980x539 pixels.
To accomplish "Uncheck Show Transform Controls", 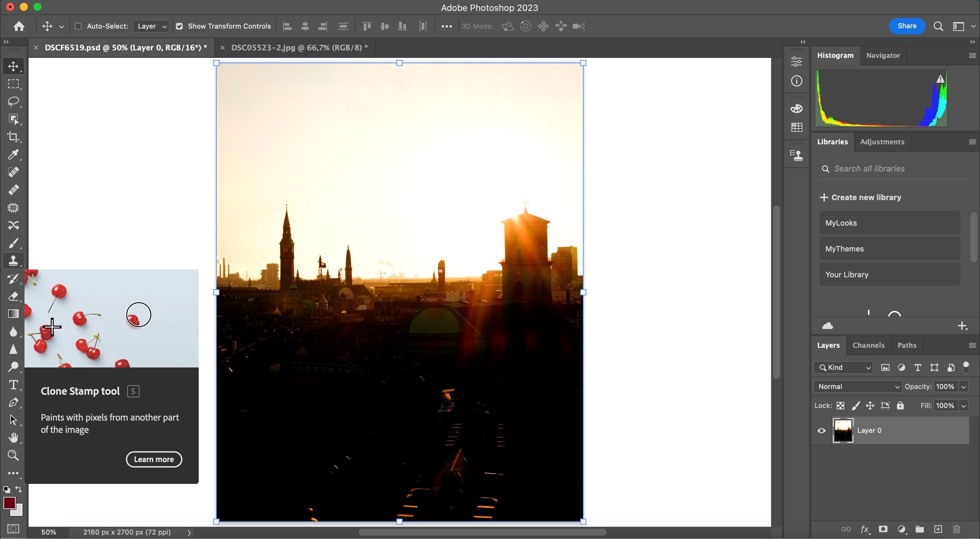I will 179,26.
